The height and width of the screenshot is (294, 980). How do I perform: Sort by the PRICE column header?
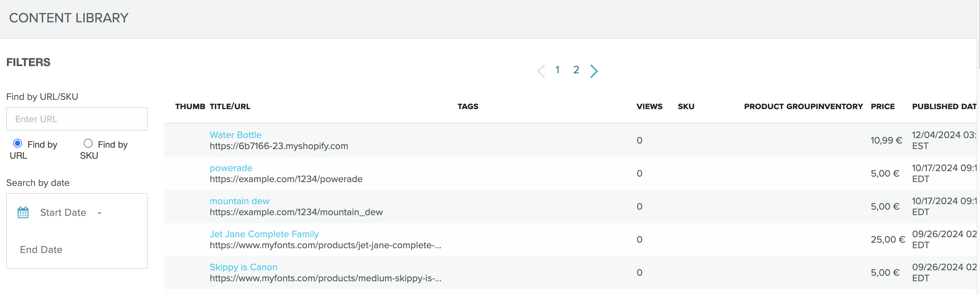(883, 106)
